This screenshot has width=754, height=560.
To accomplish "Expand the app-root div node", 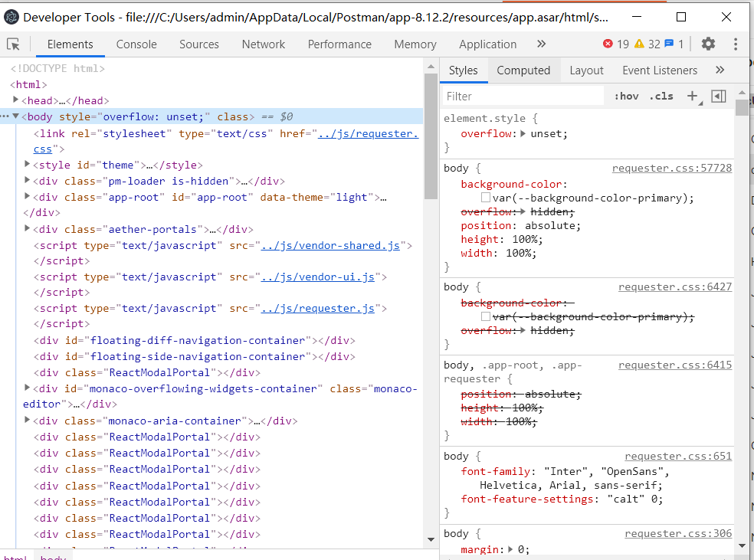I will (28, 197).
